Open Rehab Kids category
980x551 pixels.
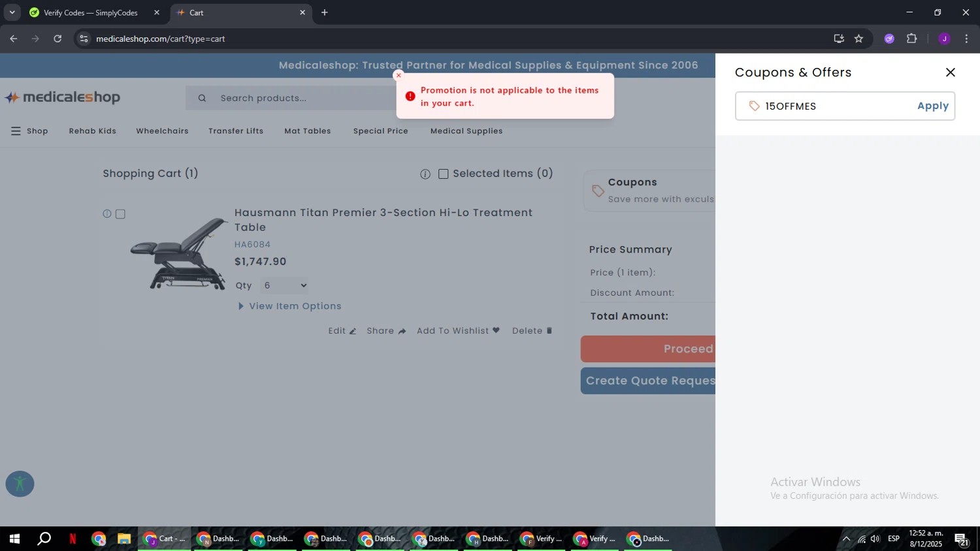tap(93, 131)
